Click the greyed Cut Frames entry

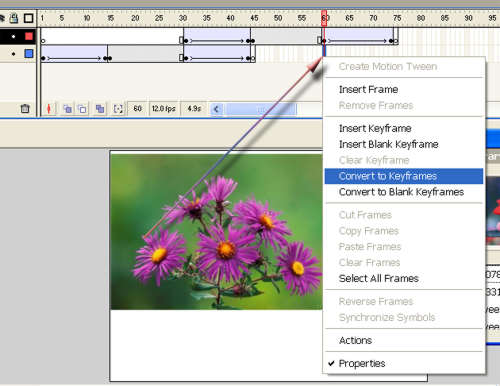pos(365,215)
